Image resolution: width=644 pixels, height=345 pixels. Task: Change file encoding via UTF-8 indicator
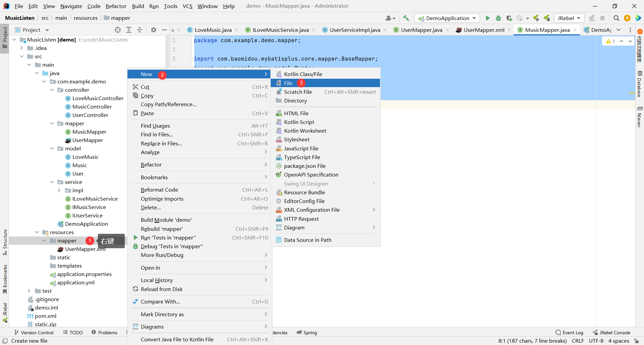point(596,341)
